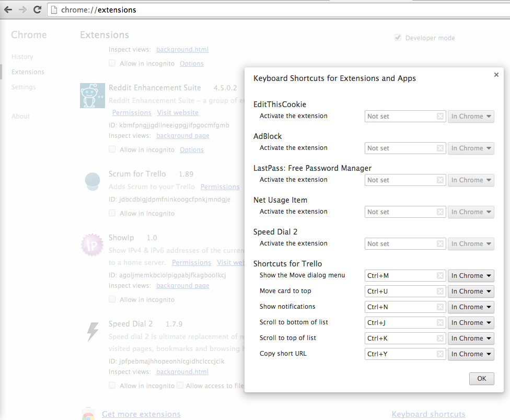This screenshot has width=510, height=420.
Task: Open scope dropdown for Scroll to top
Action: click(x=471, y=339)
